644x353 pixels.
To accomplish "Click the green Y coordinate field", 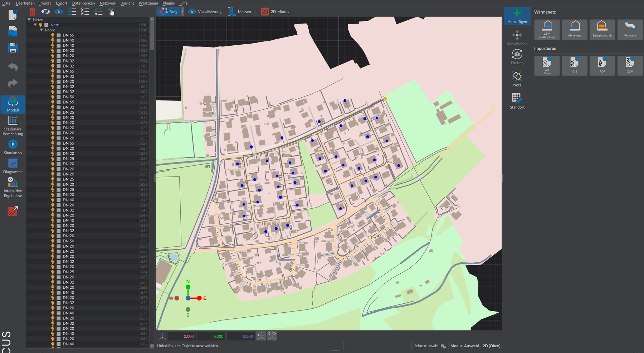I will point(211,336).
